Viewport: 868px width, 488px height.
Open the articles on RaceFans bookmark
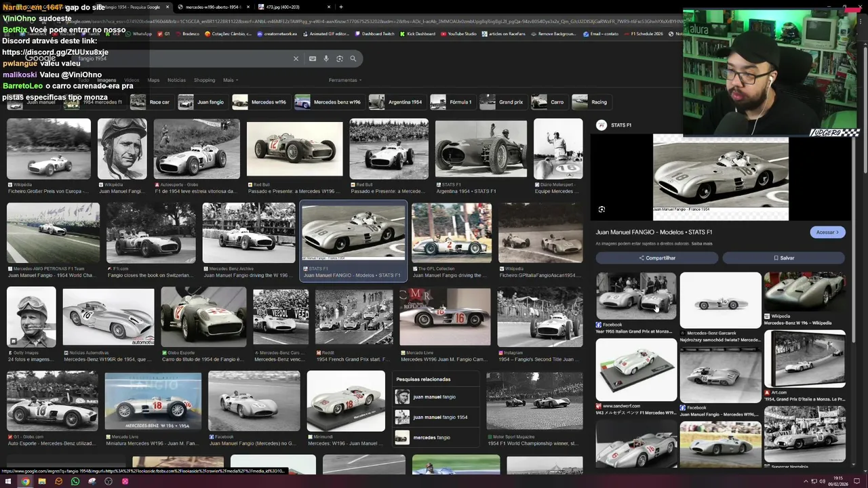coord(504,34)
